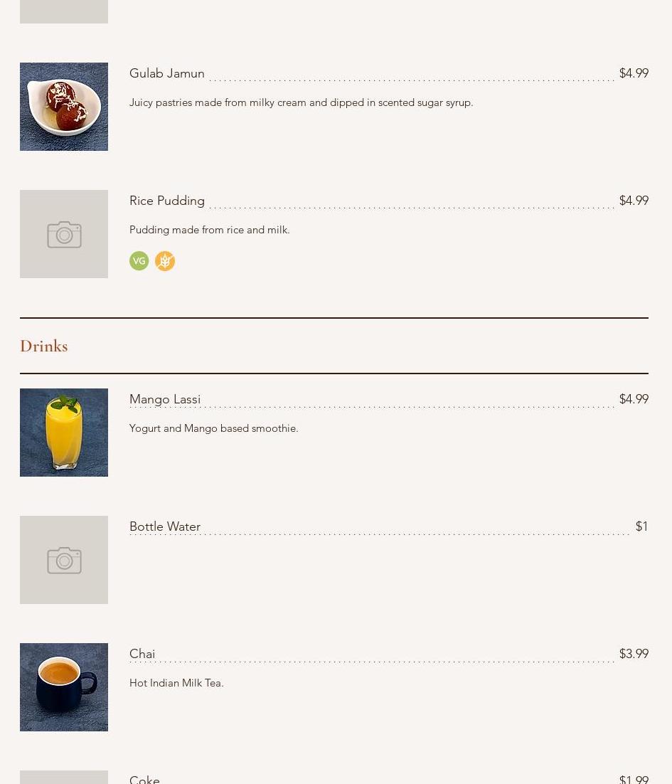Select the Gulab Jamun item title

point(167,73)
